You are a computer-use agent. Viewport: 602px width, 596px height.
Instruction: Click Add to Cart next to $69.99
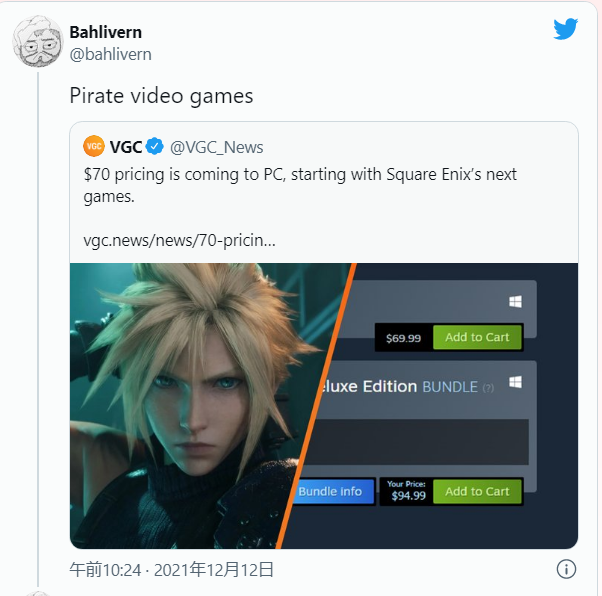477,337
